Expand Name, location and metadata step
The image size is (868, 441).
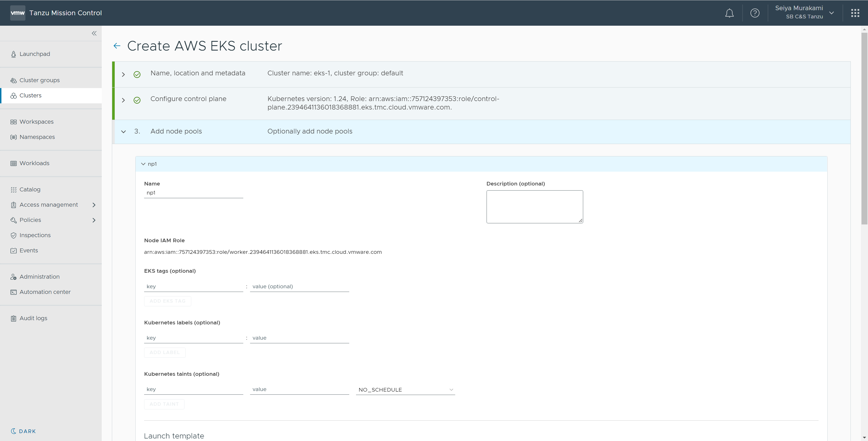123,75
